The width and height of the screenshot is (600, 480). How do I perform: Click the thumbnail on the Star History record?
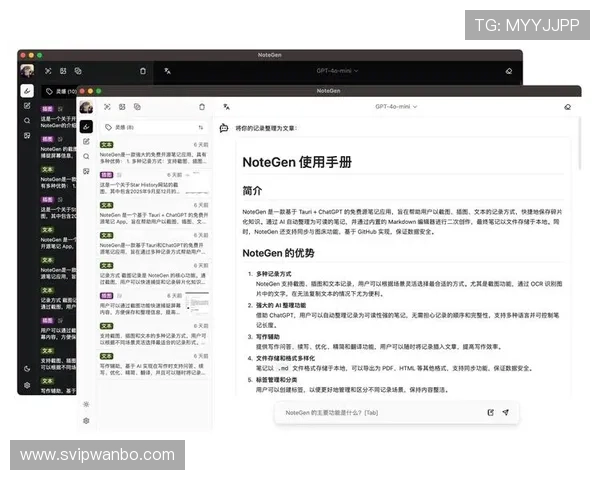[197, 183]
